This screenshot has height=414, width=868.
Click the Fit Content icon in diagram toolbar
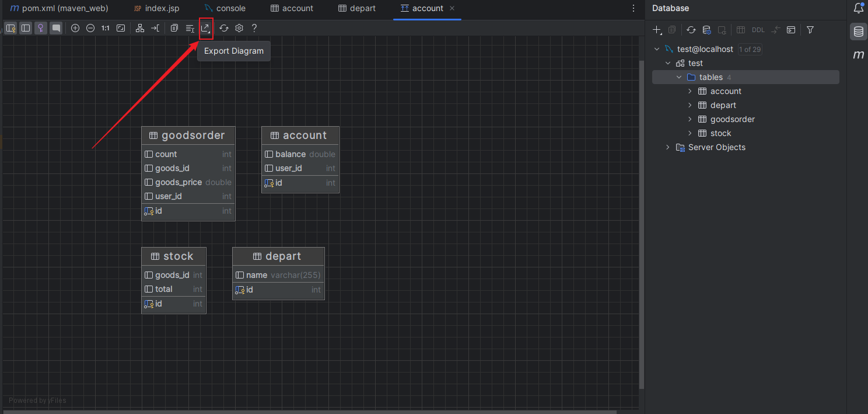click(x=121, y=28)
